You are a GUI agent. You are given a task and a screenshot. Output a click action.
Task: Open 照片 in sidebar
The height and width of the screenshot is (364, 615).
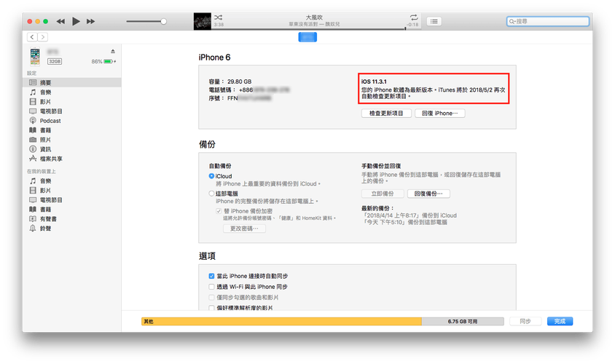click(72, 140)
